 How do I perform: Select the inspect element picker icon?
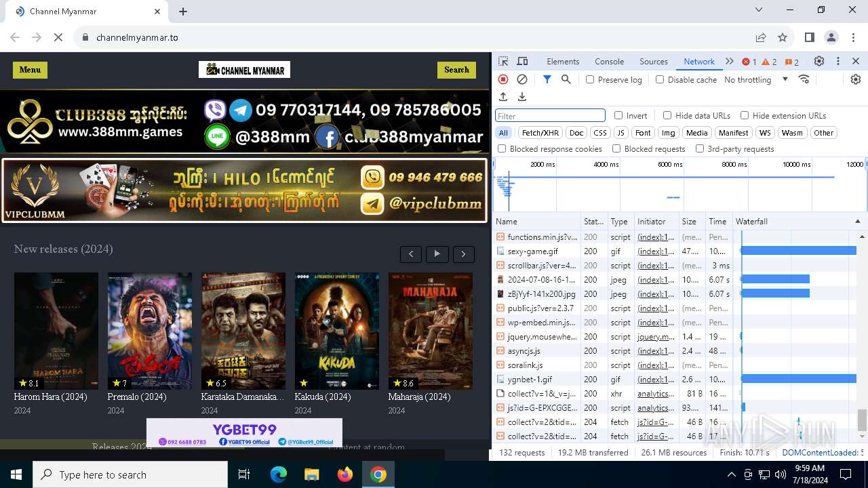pyautogui.click(x=503, y=61)
